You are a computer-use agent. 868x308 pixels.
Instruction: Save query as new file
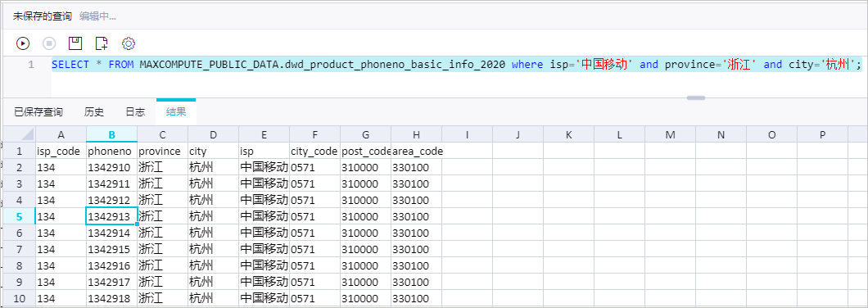click(x=102, y=43)
